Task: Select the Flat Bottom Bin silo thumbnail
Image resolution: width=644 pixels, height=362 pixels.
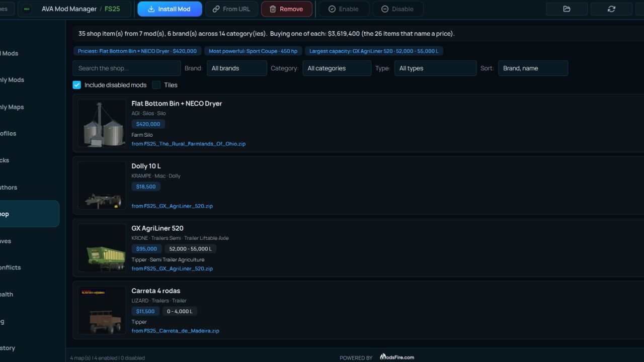Action: click(102, 123)
